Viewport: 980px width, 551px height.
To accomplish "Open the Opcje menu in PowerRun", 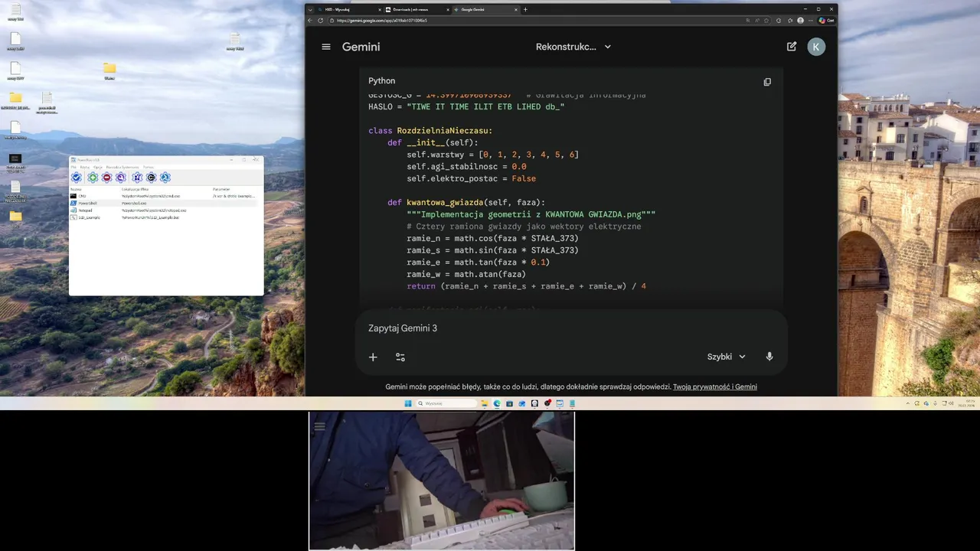I will pyautogui.click(x=98, y=167).
